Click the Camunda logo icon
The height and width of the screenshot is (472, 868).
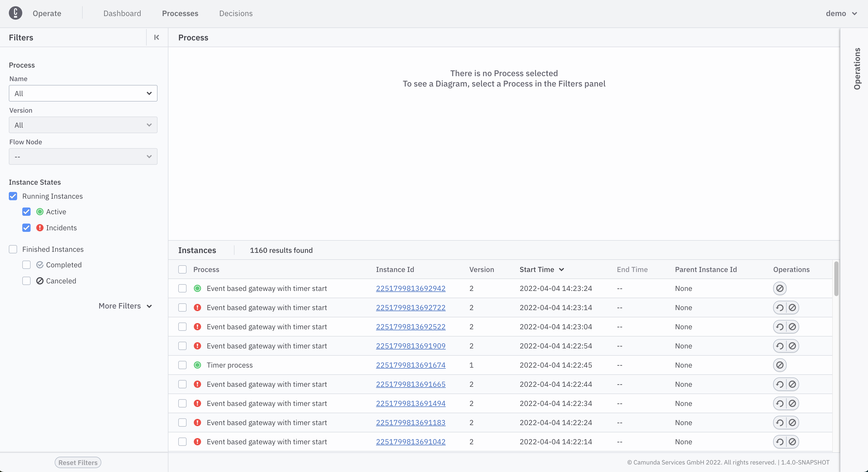pyautogui.click(x=16, y=13)
